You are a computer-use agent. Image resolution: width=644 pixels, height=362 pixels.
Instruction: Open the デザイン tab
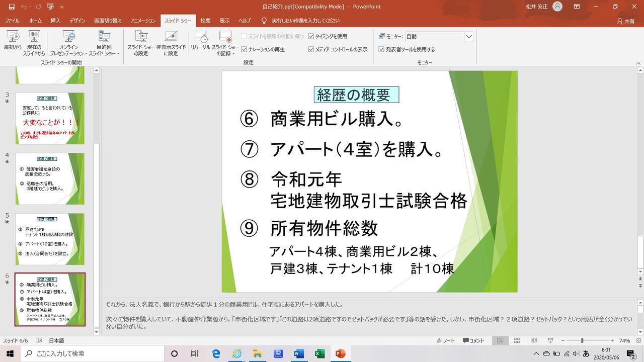pos(77,21)
